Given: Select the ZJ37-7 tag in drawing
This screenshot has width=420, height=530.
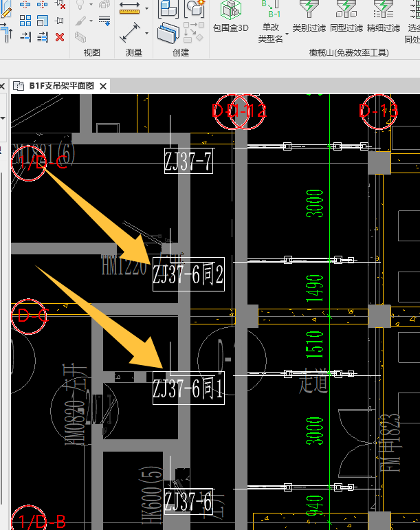Looking at the screenshot, I should coord(188,161).
